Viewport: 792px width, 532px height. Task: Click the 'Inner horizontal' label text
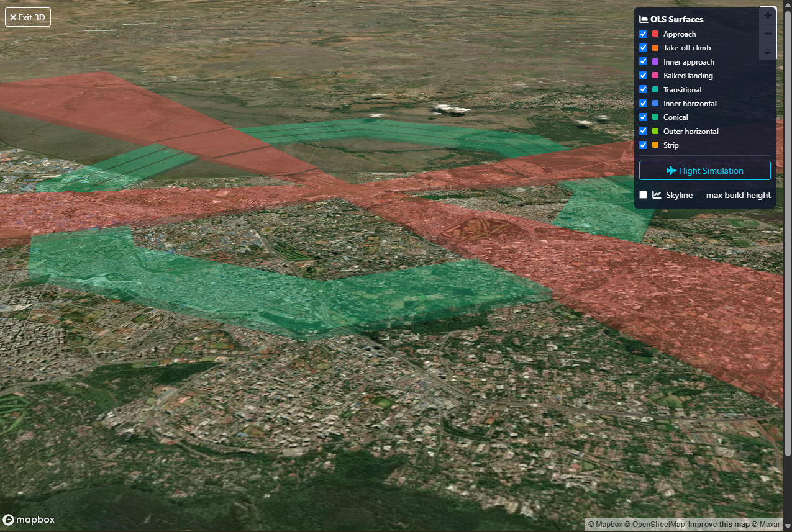[x=690, y=104]
